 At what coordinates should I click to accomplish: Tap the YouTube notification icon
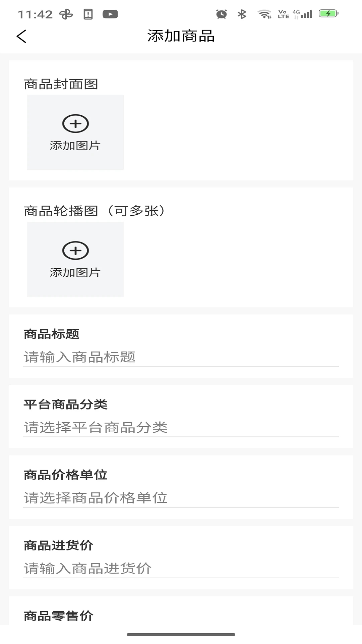click(110, 14)
